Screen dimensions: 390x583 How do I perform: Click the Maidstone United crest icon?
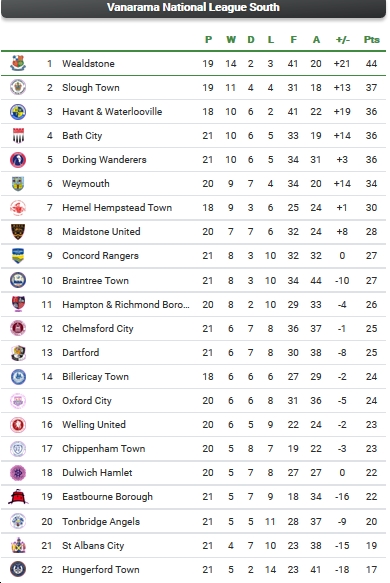(18, 231)
